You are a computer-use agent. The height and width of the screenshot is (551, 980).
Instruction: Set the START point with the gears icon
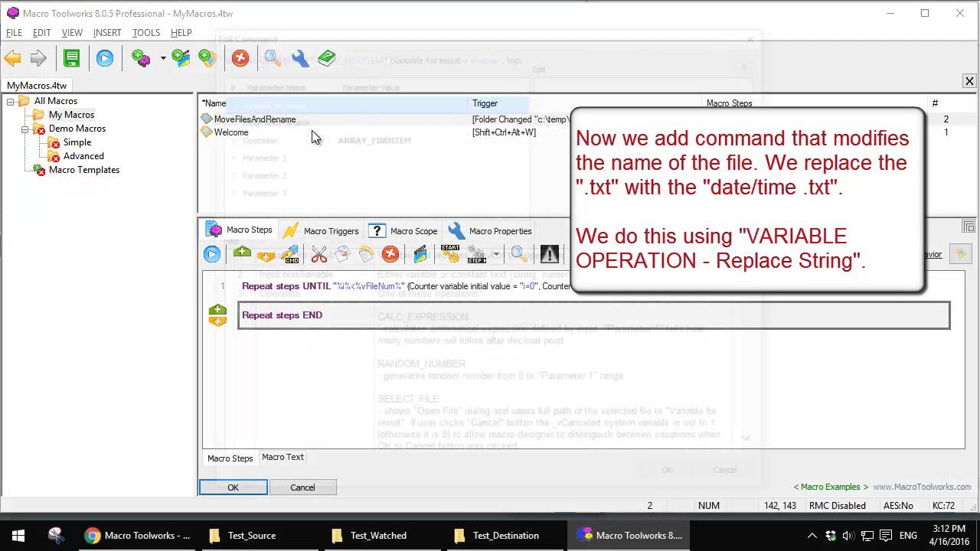[450, 254]
